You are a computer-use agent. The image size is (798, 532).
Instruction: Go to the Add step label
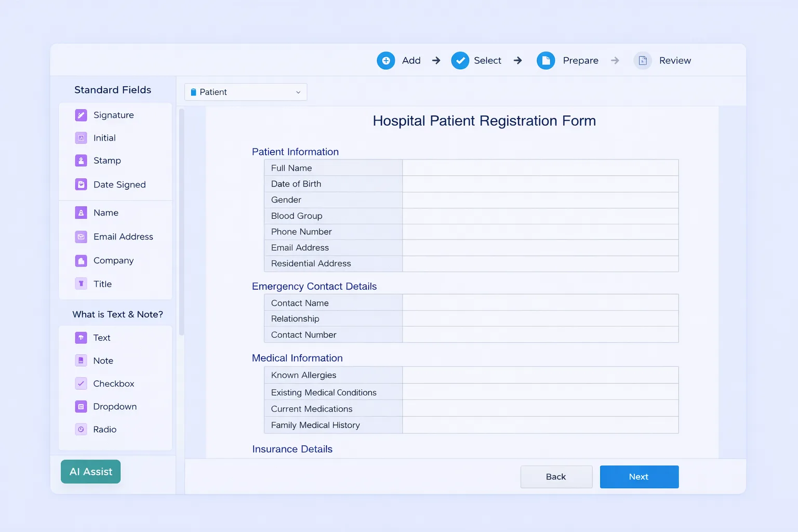[x=411, y=60]
